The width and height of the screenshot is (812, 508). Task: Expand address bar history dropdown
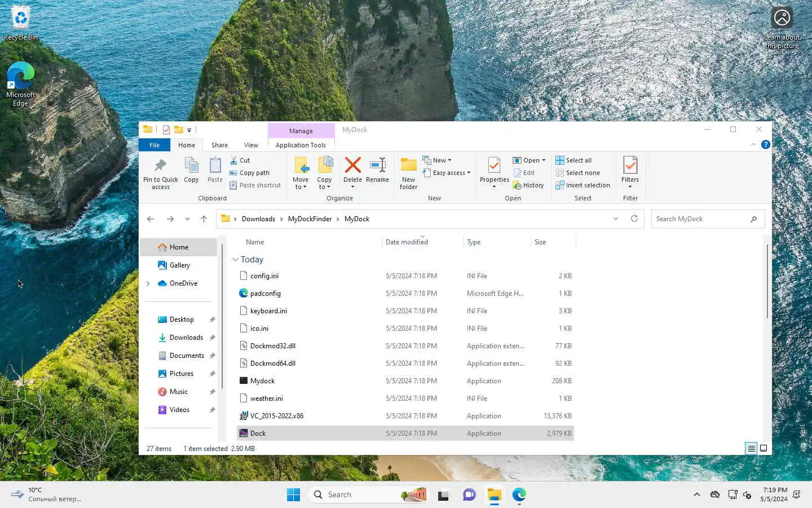616,218
